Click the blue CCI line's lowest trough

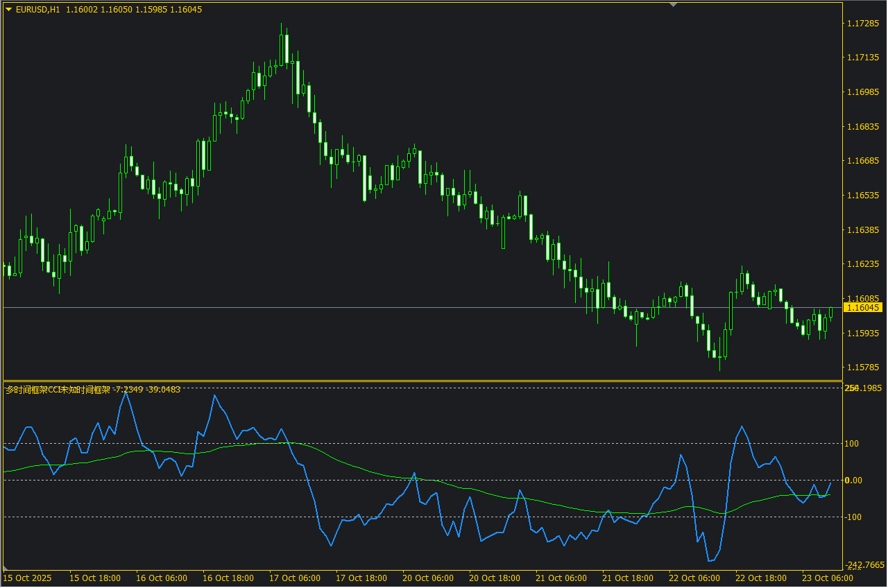point(710,560)
